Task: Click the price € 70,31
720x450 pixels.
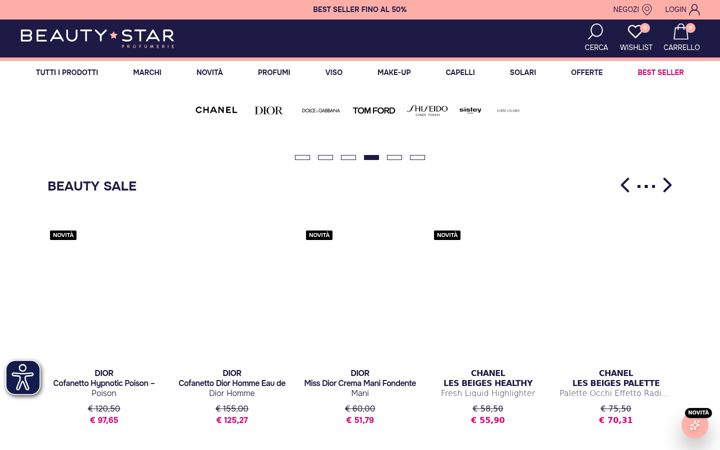Action: [616, 420]
